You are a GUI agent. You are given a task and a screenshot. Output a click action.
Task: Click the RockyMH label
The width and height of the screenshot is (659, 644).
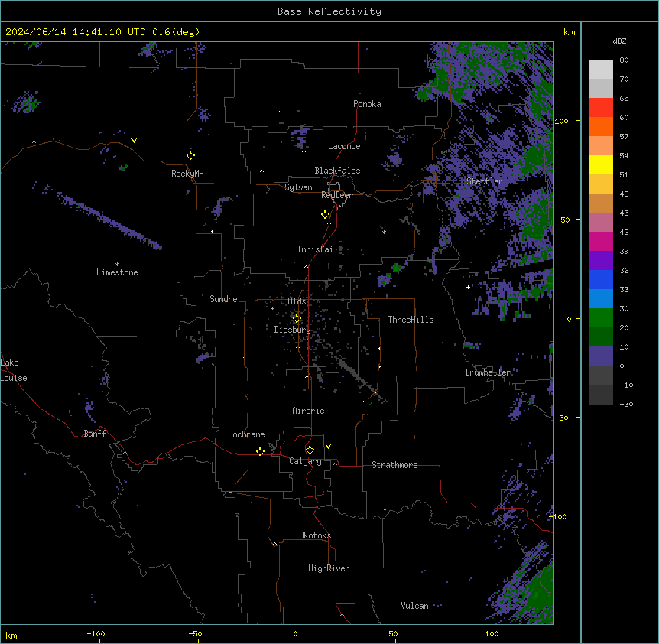pyautogui.click(x=187, y=174)
